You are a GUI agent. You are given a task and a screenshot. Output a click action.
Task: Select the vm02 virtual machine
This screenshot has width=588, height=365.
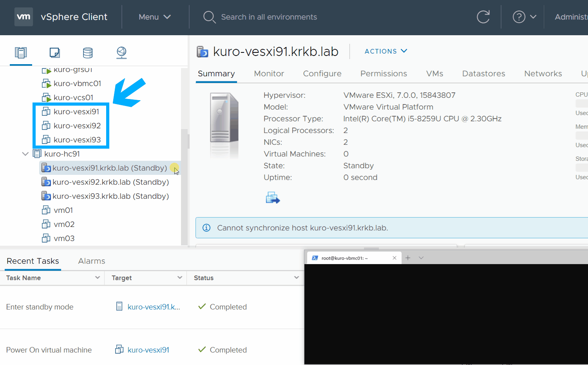64,224
